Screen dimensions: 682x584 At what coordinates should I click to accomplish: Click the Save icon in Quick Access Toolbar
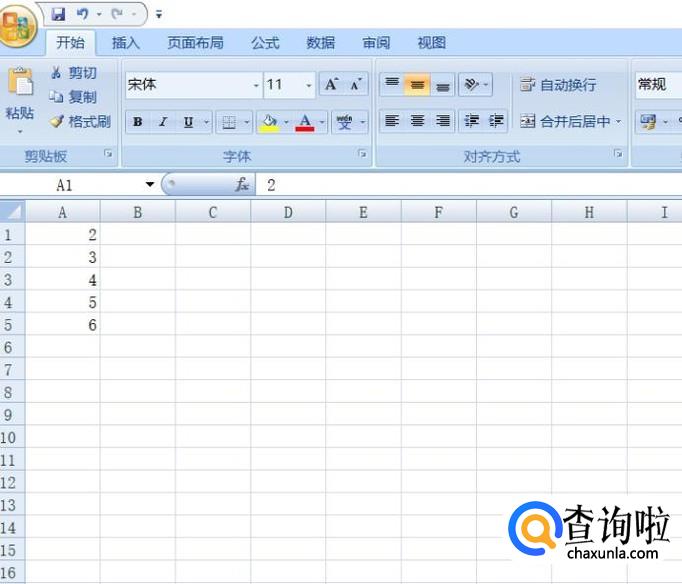coord(58,14)
